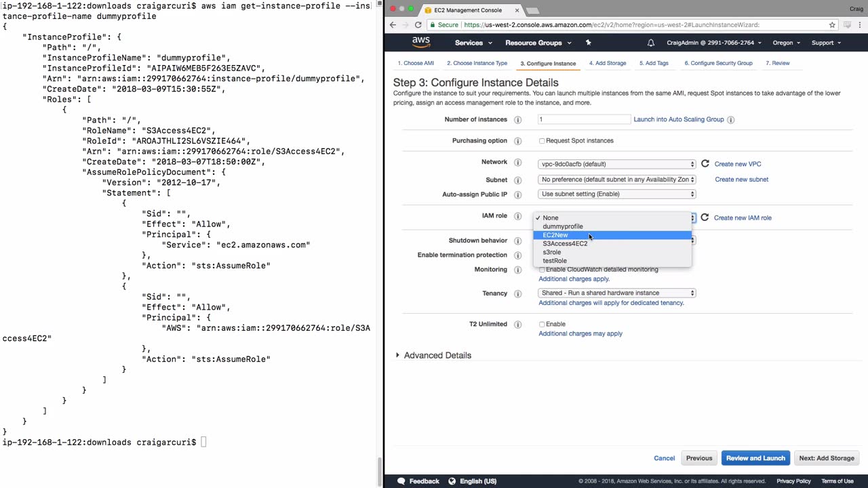Show info icon for T2 Unlimited

pos(517,325)
